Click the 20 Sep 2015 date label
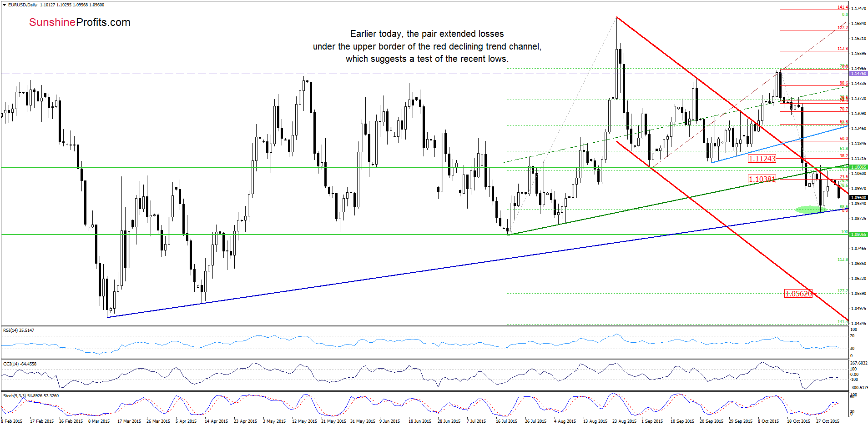This screenshot has height=425, width=868. 712,421
